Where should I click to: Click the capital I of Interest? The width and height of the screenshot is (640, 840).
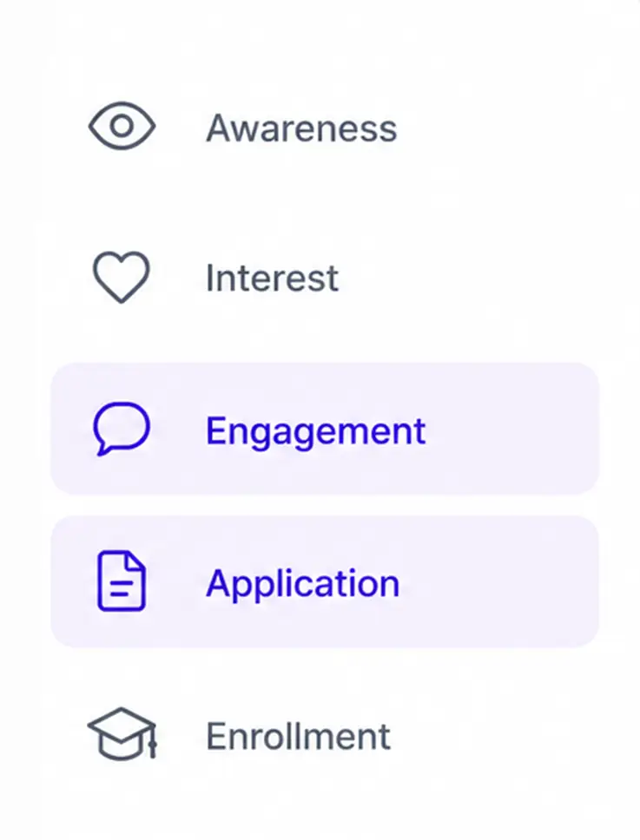211,278
